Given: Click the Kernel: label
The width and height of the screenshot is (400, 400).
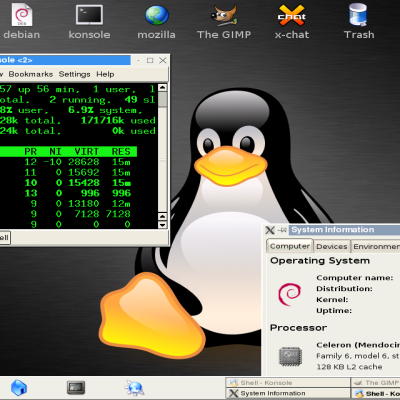Looking at the screenshot, I should (x=332, y=300).
